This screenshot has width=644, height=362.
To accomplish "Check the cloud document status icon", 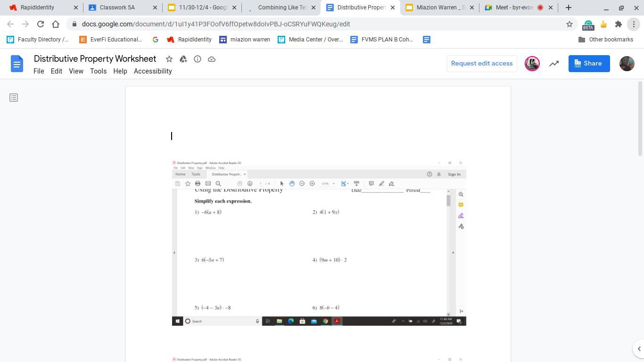I will (212, 59).
